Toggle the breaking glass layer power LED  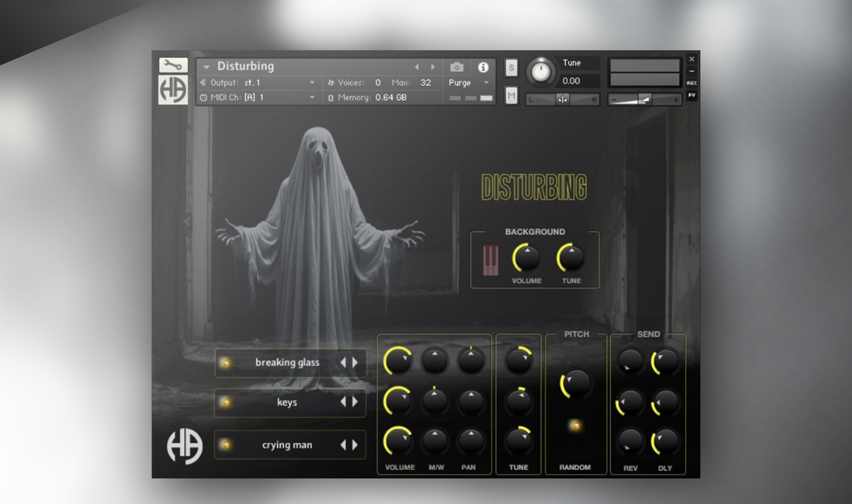click(226, 363)
